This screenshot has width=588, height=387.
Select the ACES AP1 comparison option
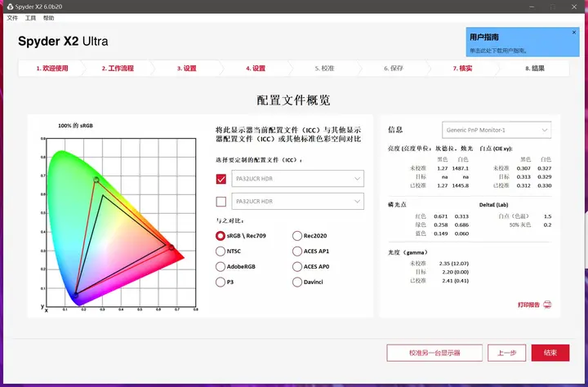pos(297,251)
